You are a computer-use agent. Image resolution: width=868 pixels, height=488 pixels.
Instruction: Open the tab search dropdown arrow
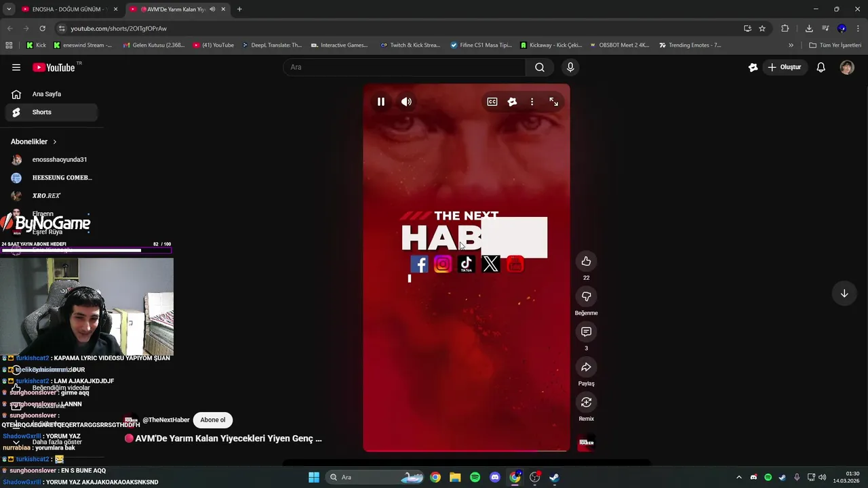(x=9, y=9)
